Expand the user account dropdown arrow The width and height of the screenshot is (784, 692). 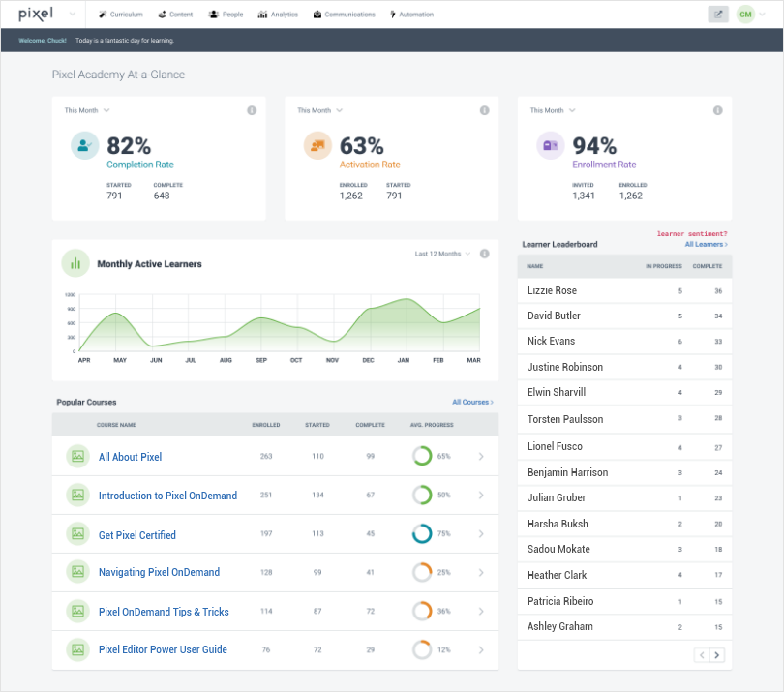[763, 15]
